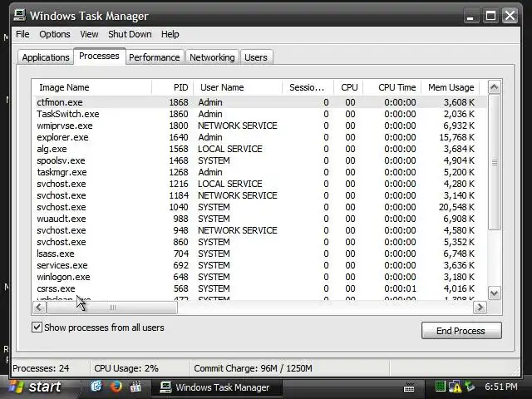Select svchost.exe with PID 1184

click(260, 195)
